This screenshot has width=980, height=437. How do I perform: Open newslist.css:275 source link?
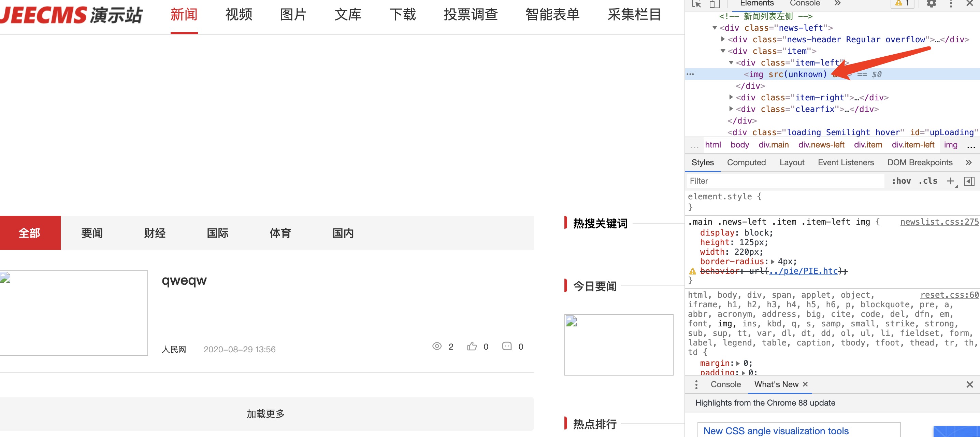[x=939, y=222]
